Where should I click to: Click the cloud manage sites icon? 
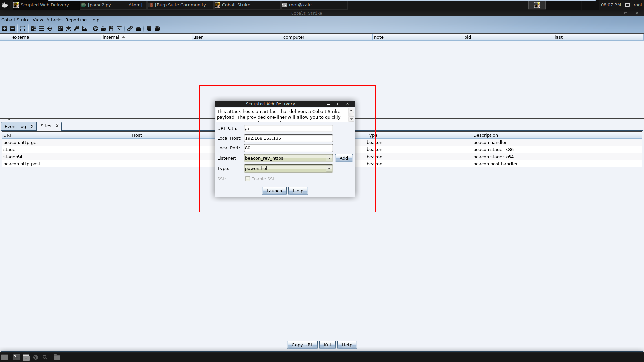click(x=138, y=29)
